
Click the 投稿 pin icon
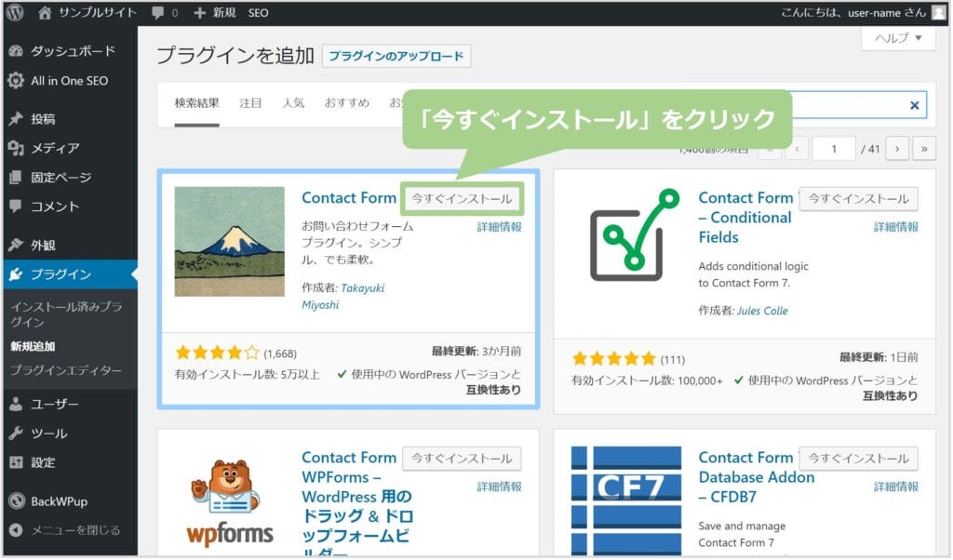[17, 119]
